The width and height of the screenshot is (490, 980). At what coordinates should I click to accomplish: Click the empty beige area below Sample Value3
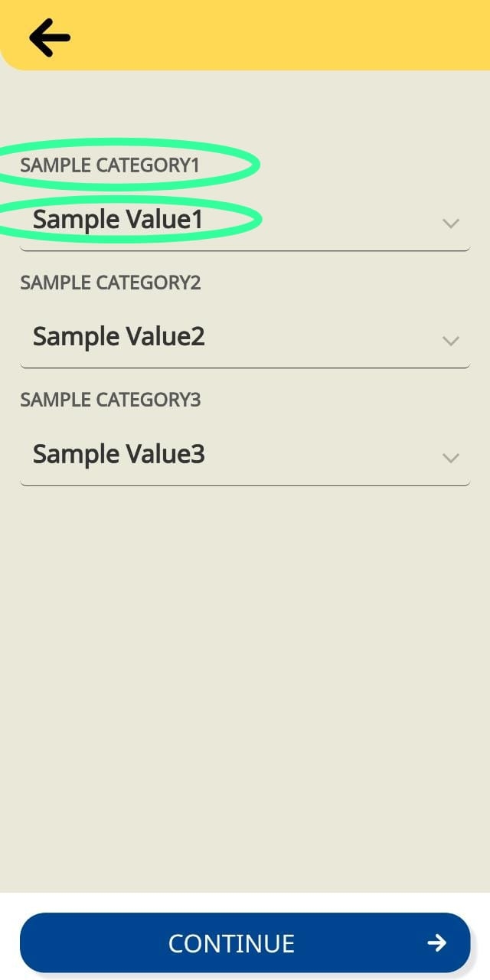click(x=245, y=674)
